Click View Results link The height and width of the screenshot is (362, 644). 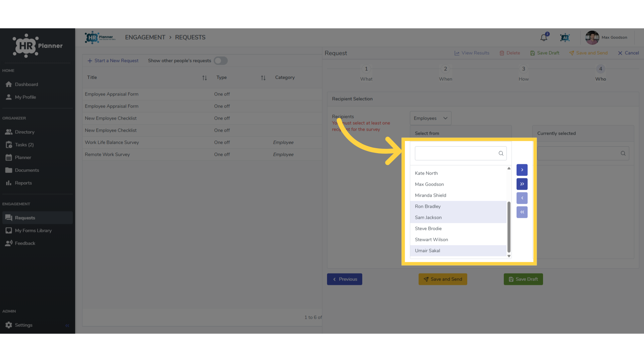(472, 53)
